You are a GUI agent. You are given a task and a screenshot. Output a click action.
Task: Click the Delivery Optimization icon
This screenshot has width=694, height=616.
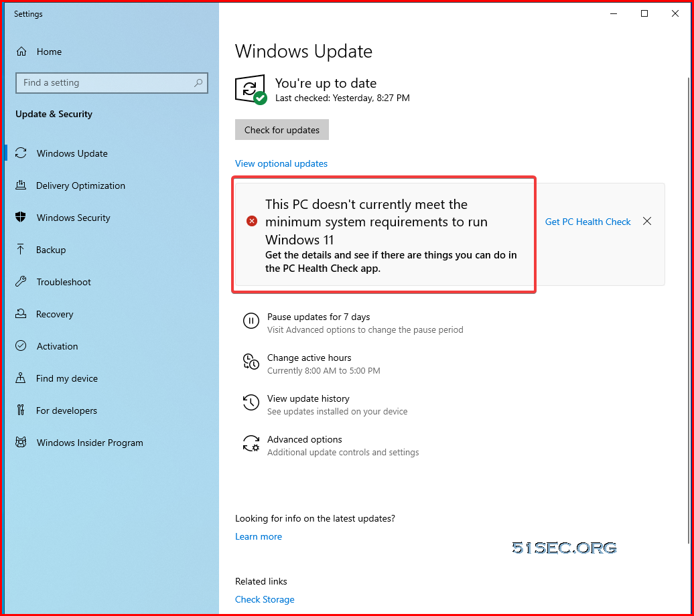pyautogui.click(x=21, y=185)
